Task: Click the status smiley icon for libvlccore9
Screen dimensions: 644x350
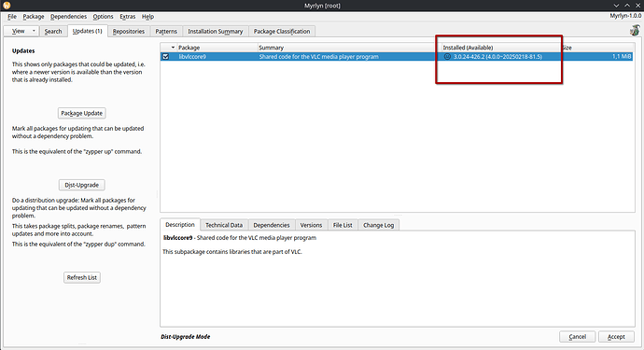Action: pyautogui.click(x=447, y=57)
